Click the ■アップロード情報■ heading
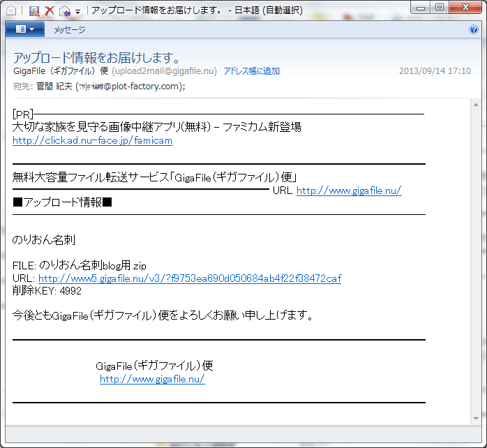 (62, 202)
